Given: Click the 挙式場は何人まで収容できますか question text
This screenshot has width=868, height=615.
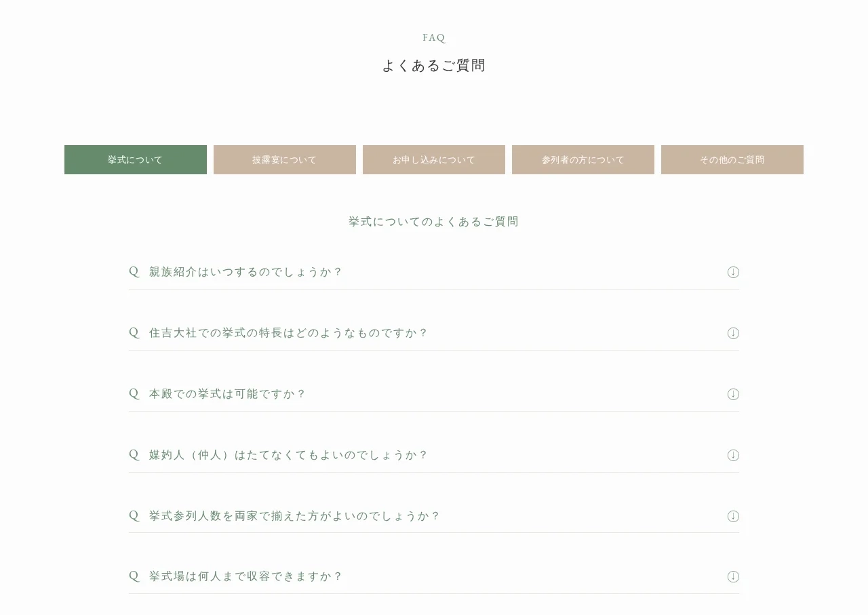Looking at the screenshot, I should coord(245,576).
